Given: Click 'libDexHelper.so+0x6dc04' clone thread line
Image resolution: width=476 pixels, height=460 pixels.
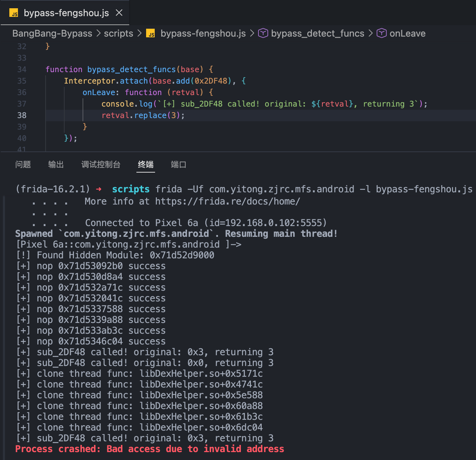Looking at the screenshot, I should click(139, 427).
